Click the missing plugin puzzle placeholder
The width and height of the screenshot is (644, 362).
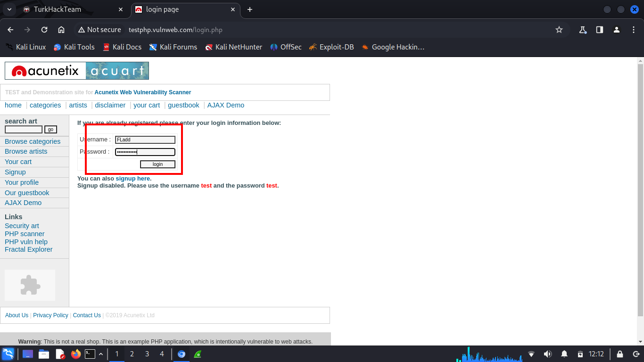tap(30, 285)
